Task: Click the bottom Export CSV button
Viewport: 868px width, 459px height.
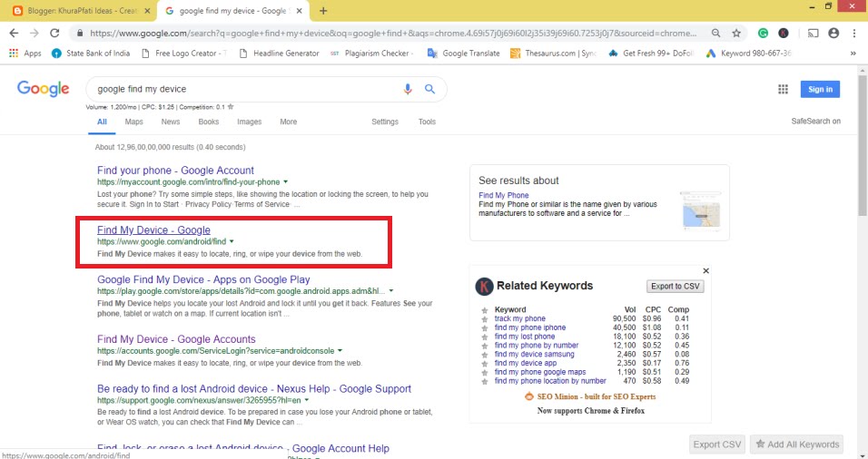Action: click(717, 444)
